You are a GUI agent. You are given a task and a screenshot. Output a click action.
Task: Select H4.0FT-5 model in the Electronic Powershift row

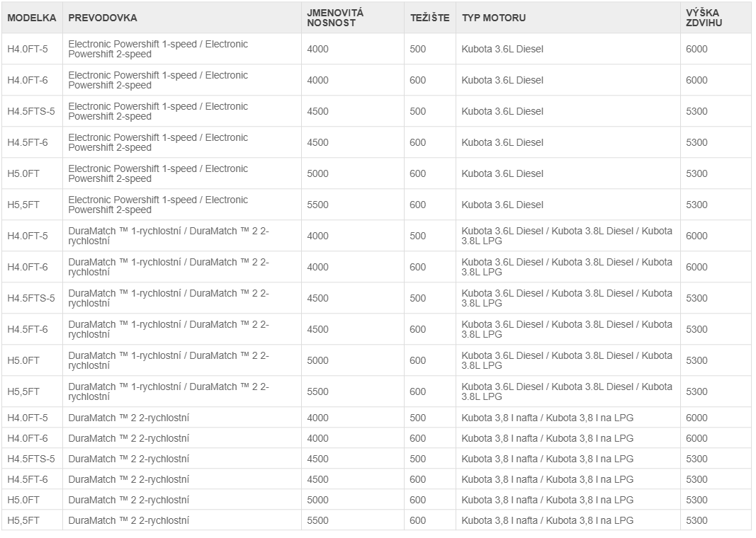[28, 49]
